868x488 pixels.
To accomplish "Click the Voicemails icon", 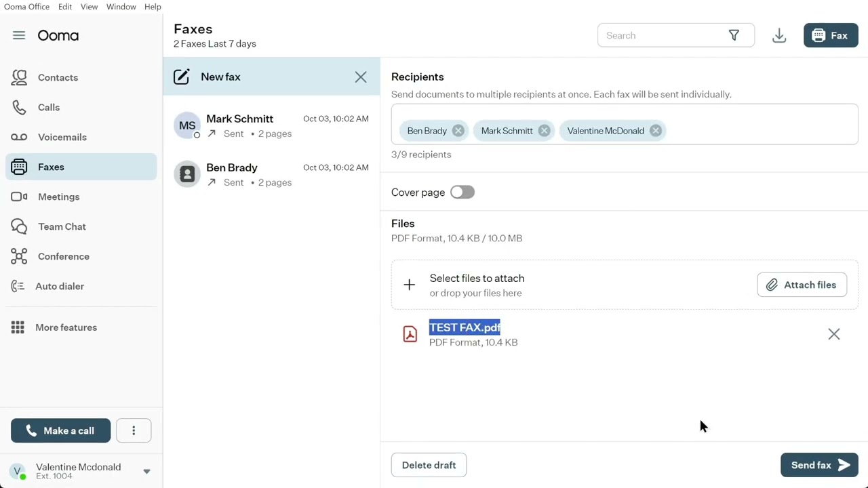I will (x=19, y=137).
